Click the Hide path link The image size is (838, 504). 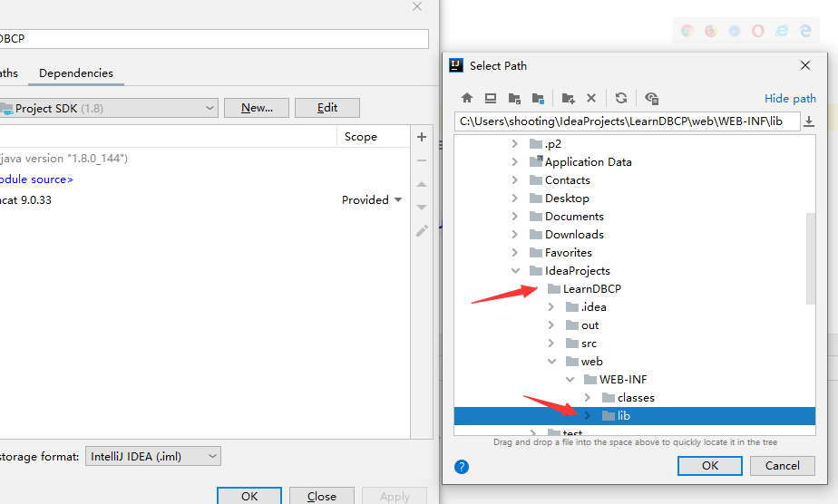pyautogui.click(x=790, y=98)
